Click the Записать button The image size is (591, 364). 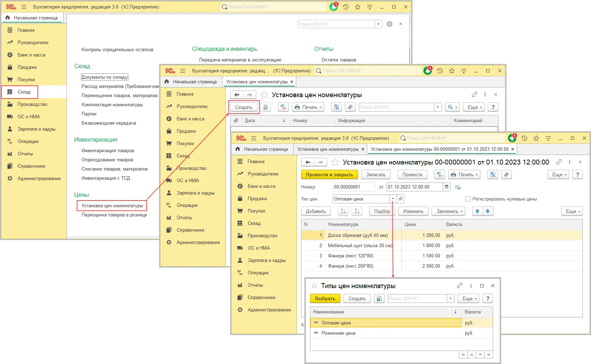376,174
